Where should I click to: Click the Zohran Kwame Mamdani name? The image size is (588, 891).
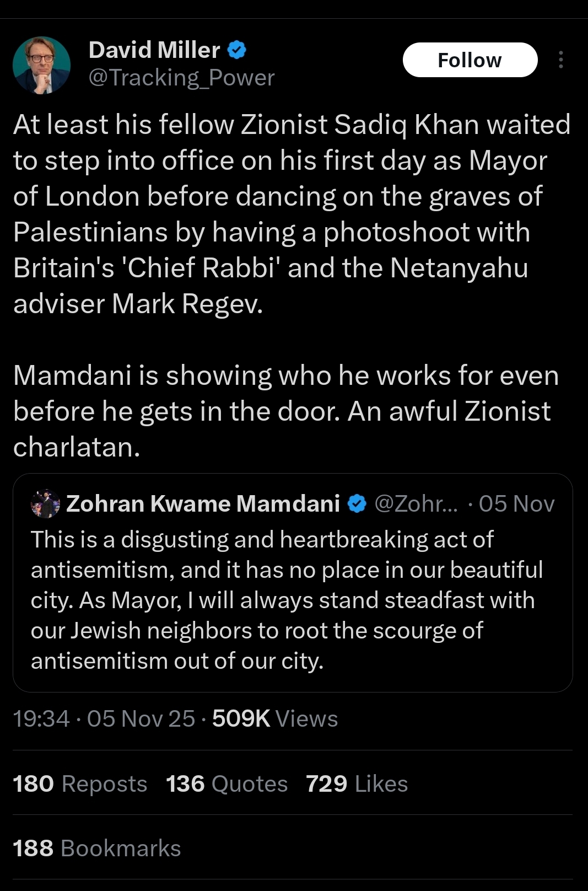tap(203, 503)
